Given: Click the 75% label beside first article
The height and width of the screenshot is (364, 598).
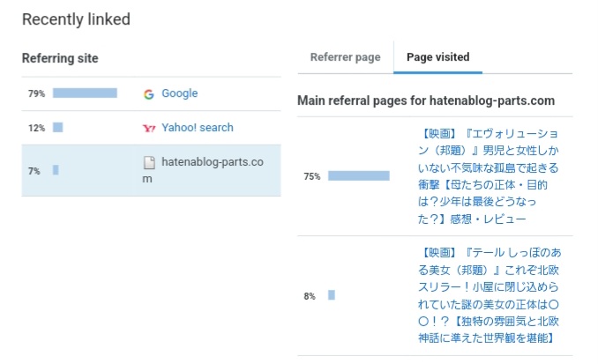Looking at the screenshot, I should 312,176.
